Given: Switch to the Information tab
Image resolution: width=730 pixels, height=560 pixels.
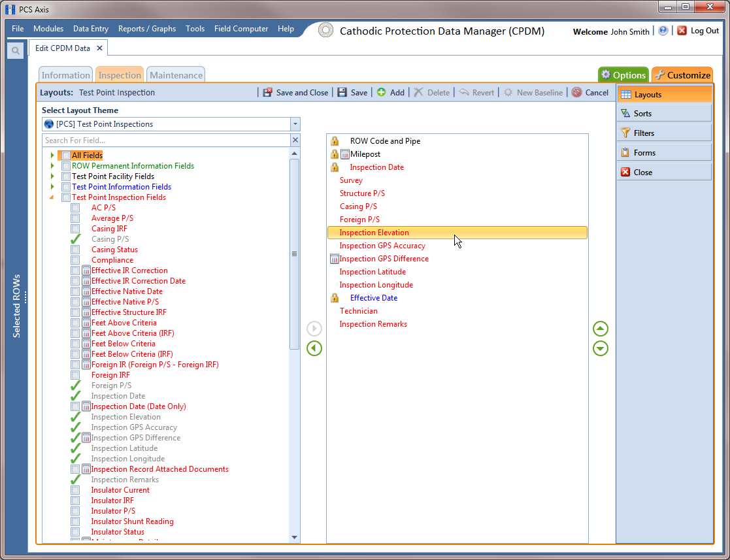Looking at the screenshot, I should pyautogui.click(x=65, y=75).
